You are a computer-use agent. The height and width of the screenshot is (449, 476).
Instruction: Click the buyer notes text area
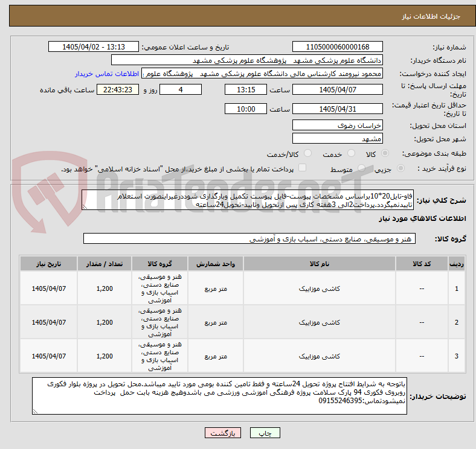click(219, 396)
